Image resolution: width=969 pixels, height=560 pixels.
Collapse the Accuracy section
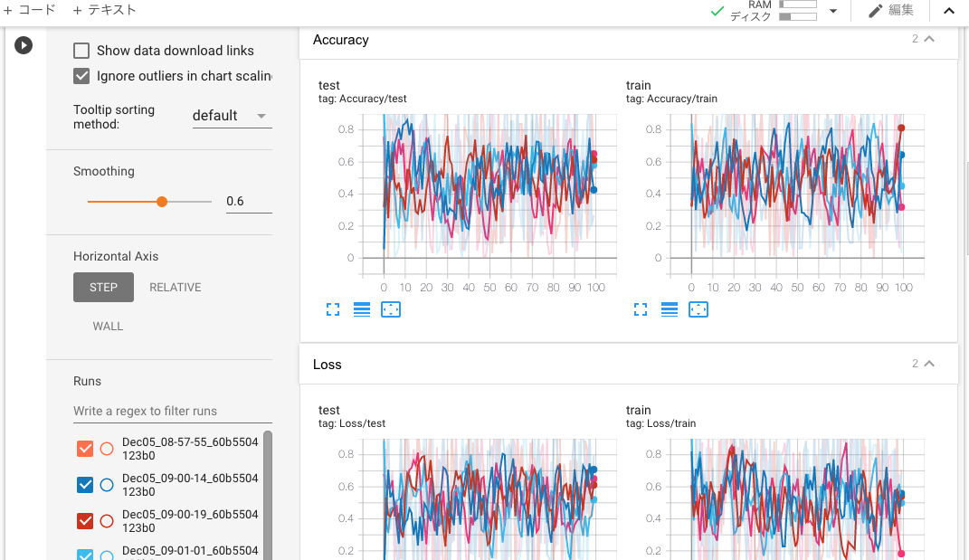point(931,39)
